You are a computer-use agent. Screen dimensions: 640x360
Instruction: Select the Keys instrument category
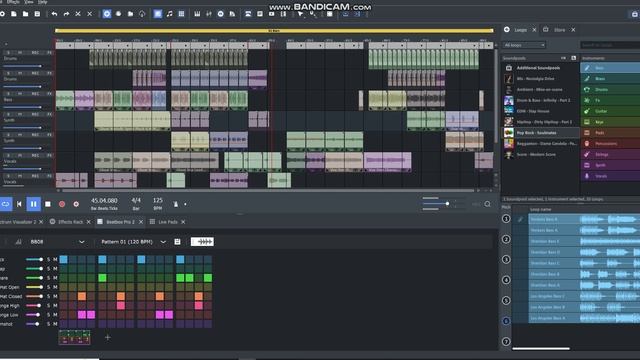(610, 122)
